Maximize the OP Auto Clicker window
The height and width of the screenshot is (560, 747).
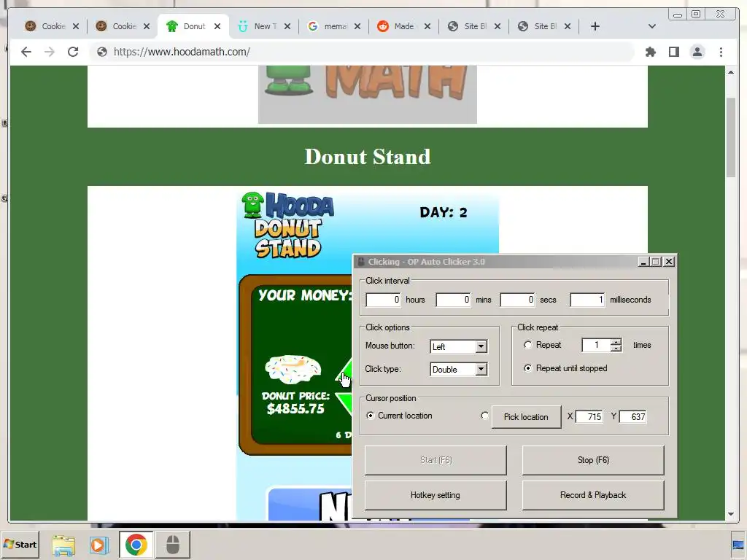[x=656, y=262]
